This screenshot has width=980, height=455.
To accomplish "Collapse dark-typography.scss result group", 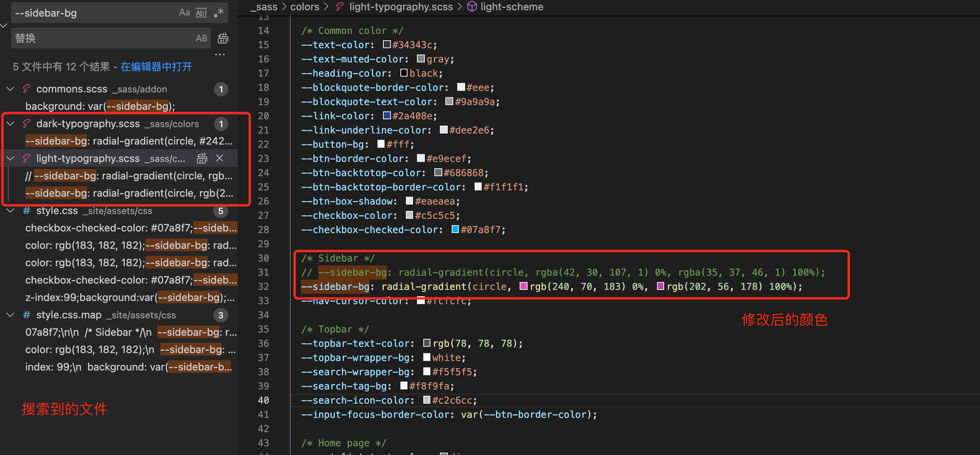I will tap(11, 124).
